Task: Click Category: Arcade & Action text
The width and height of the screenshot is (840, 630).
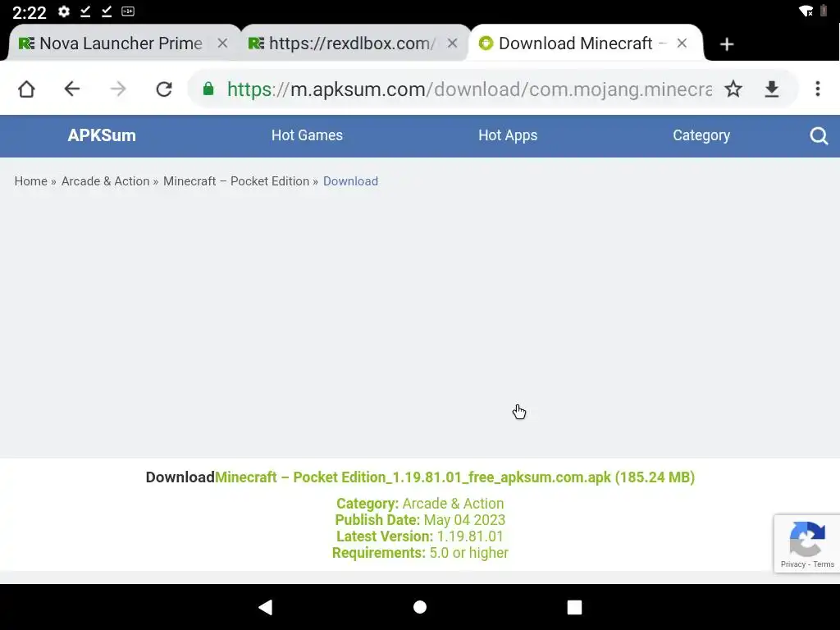Action: [x=420, y=504]
